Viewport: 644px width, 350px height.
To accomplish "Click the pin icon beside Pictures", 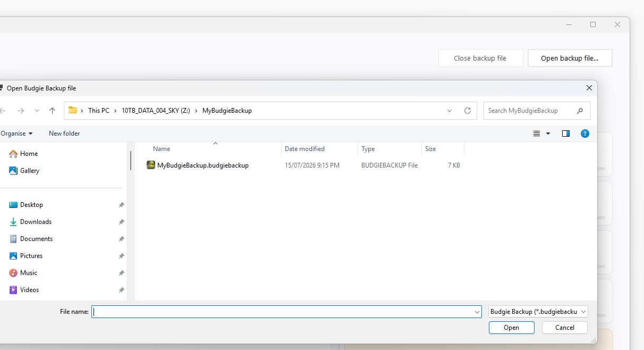I will point(121,256).
